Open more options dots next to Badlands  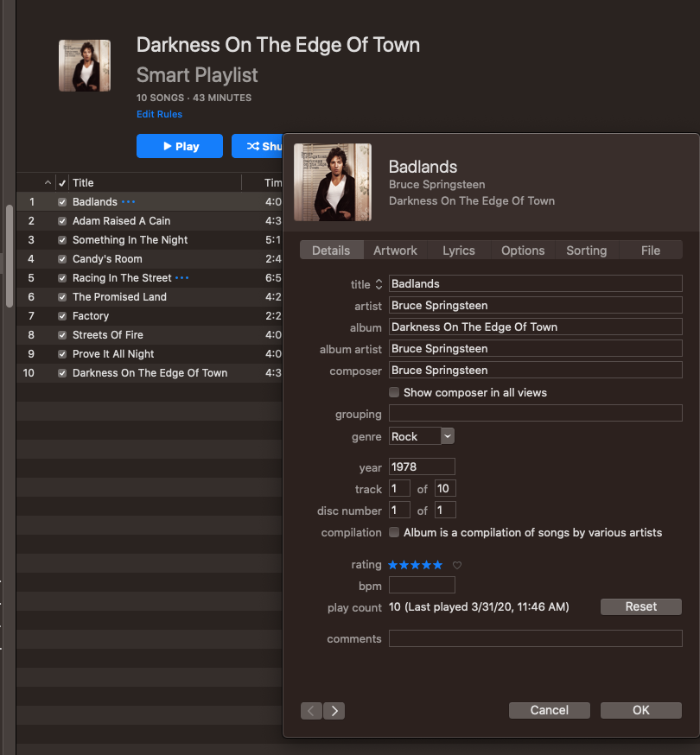tap(128, 202)
